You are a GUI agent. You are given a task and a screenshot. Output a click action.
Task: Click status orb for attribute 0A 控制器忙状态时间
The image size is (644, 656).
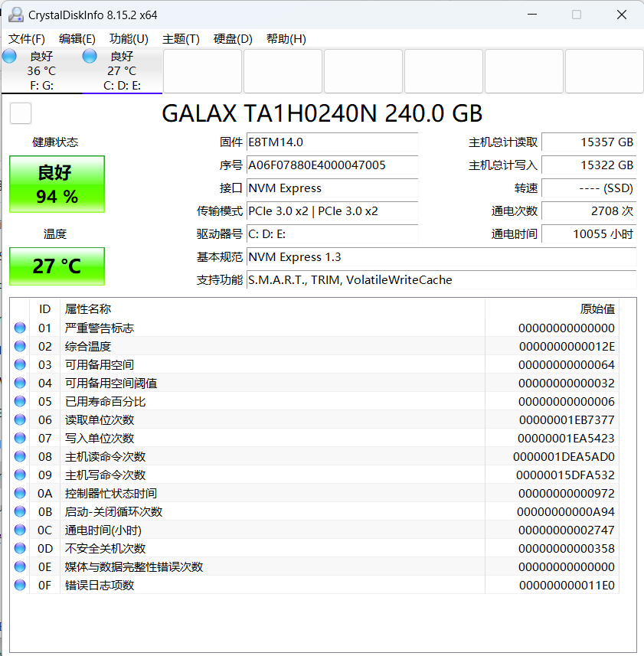(20, 493)
